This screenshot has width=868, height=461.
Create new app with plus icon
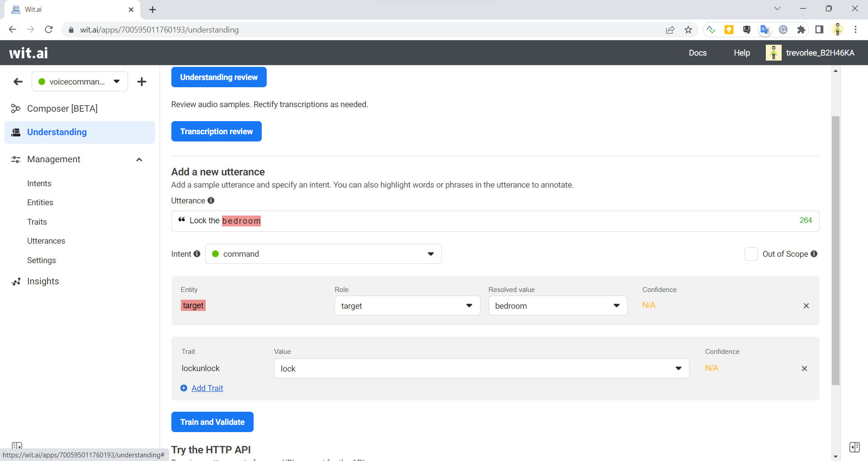coord(142,82)
